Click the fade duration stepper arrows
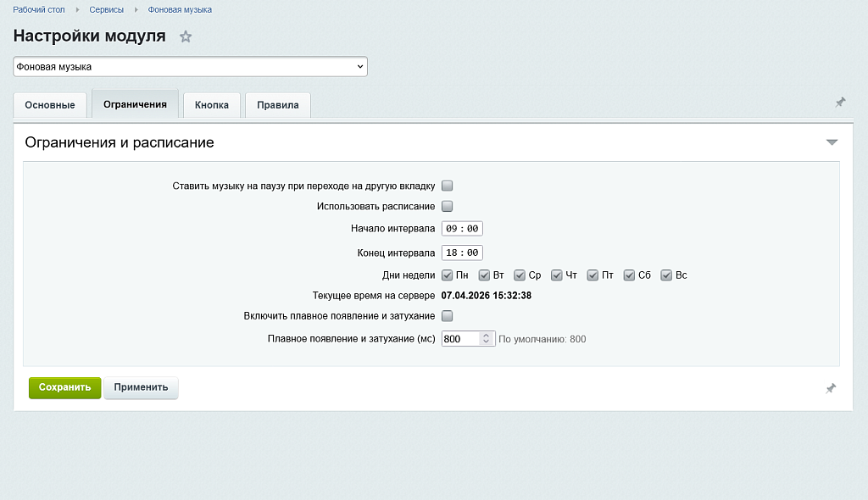Screen dimensions: 868x500 [x=486, y=339]
